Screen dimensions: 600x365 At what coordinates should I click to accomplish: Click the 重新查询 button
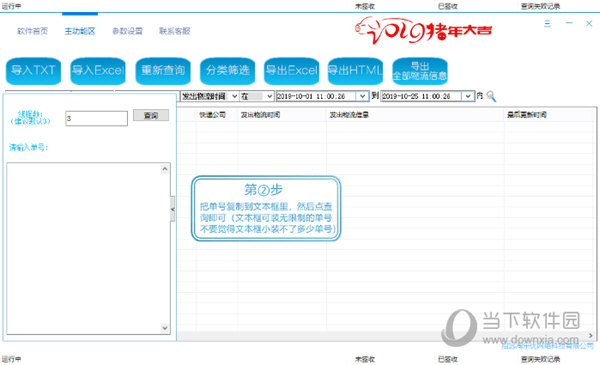[163, 71]
